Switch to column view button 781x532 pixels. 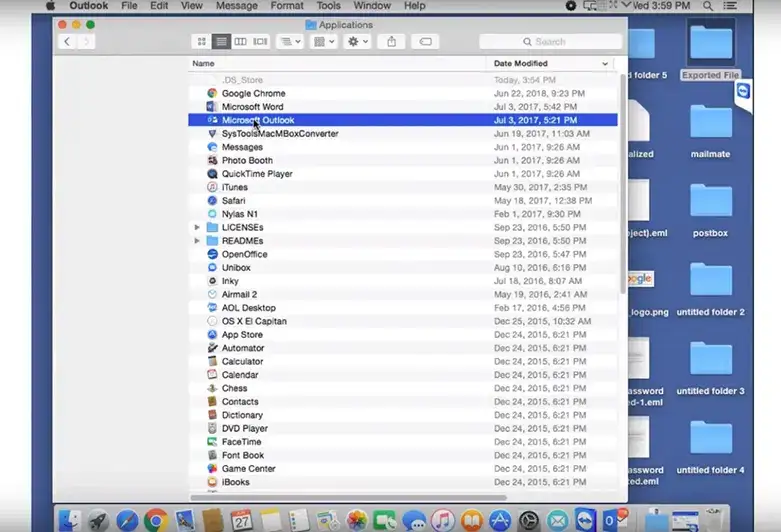pos(240,41)
